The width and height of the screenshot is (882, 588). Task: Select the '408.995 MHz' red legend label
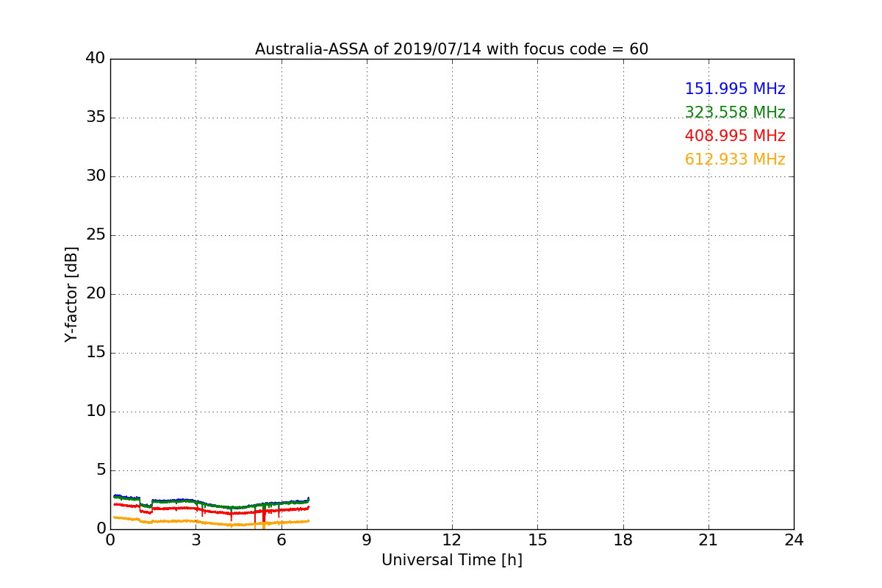735,136
